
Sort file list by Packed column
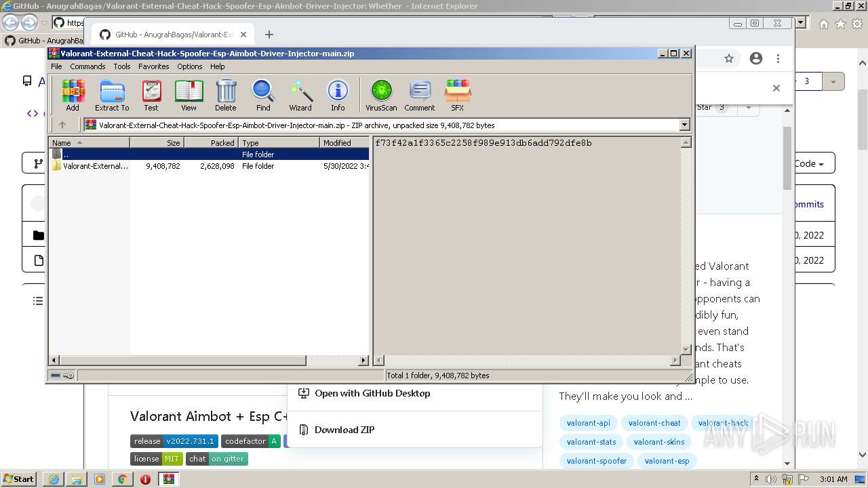(x=211, y=142)
